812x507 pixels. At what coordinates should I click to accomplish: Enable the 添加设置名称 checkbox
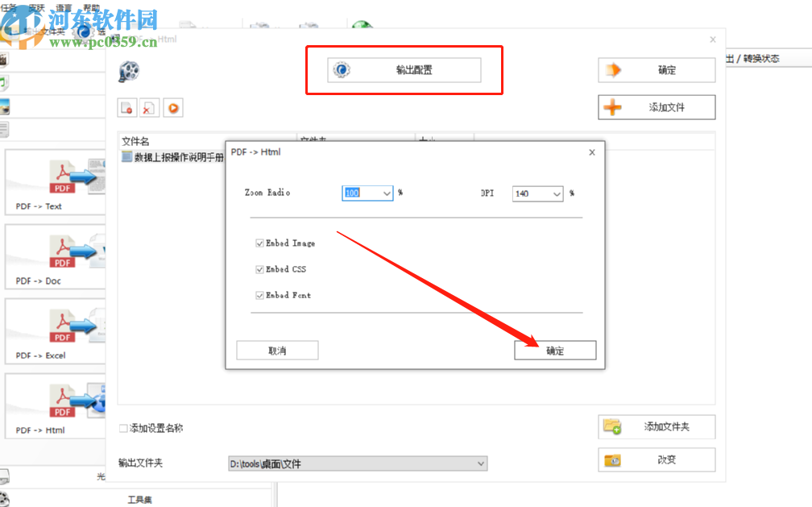click(123, 428)
